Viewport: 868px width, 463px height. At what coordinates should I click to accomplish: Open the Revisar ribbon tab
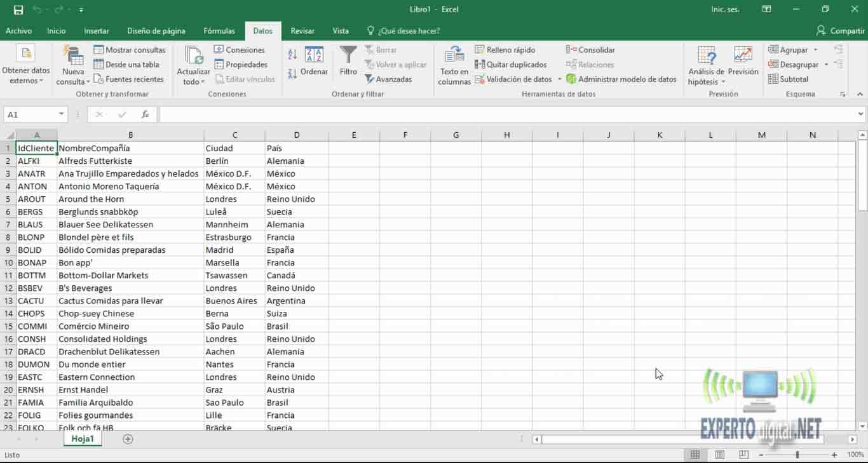tap(302, 30)
